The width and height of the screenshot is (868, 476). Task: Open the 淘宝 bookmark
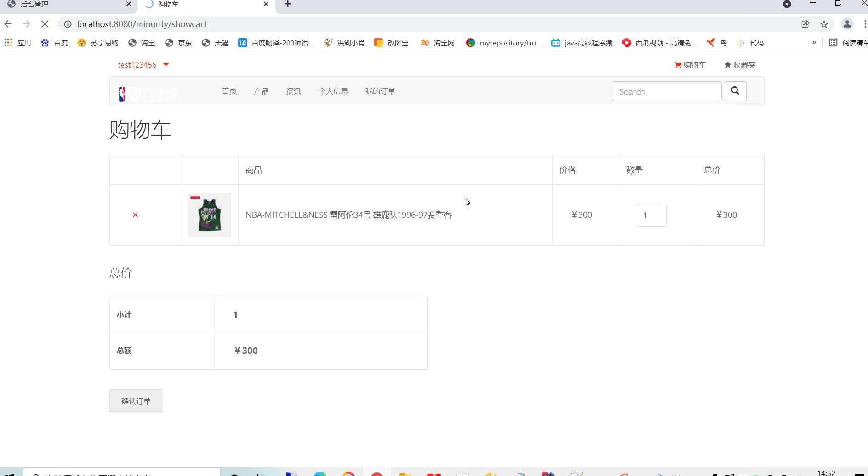click(x=142, y=43)
